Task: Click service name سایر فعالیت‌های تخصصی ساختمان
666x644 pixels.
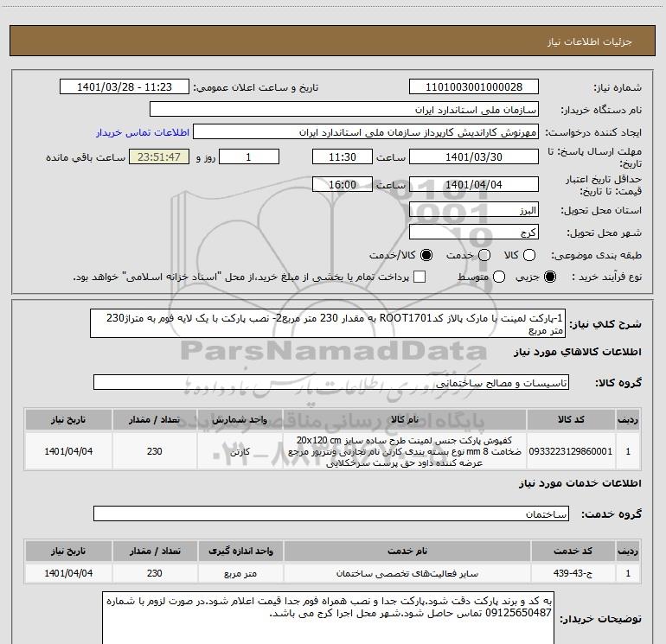Action: click(x=407, y=573)
